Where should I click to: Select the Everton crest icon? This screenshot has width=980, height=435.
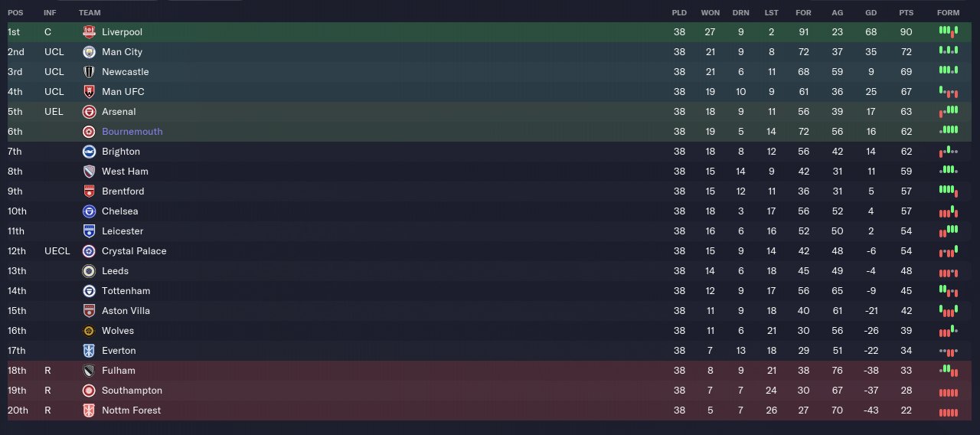coord(89,351)
